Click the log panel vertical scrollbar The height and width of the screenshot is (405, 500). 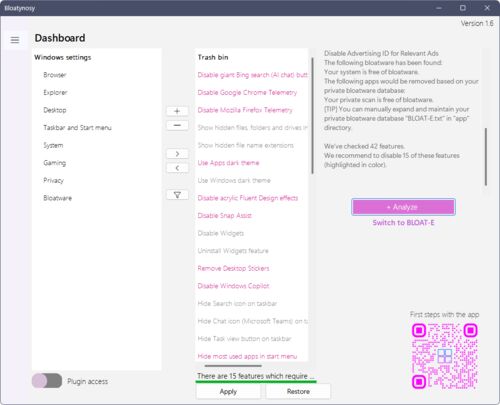pos(486,157)
